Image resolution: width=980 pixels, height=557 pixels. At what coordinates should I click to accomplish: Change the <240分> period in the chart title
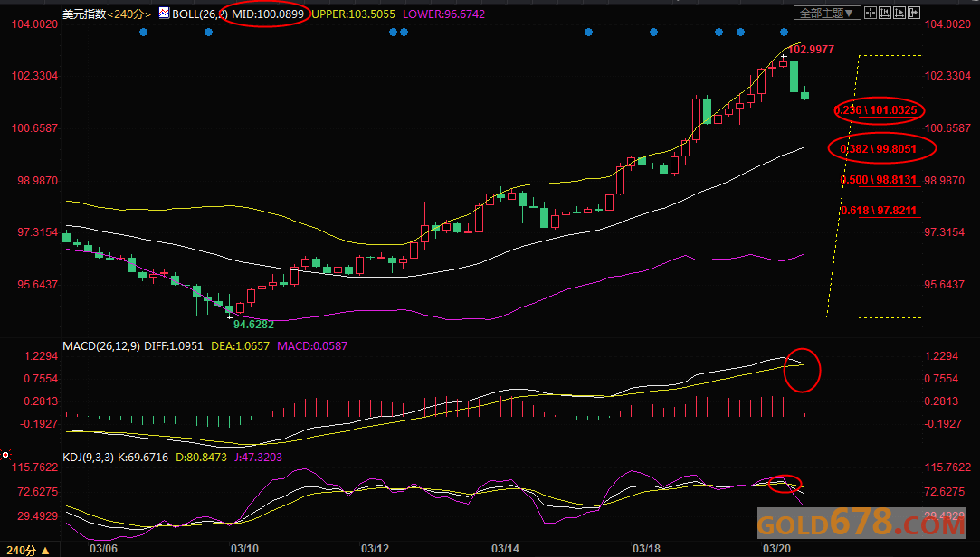coord(130,14)
